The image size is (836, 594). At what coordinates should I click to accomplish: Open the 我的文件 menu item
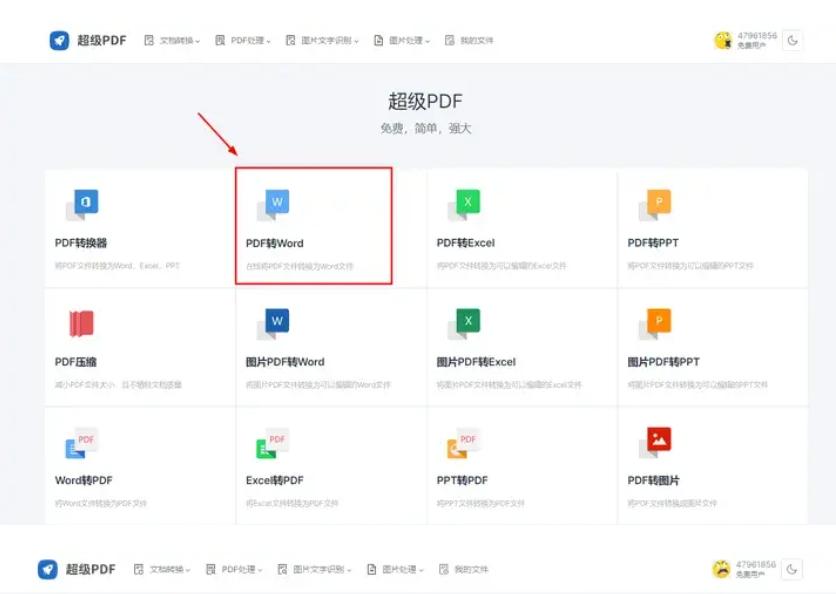click(467, 40)
